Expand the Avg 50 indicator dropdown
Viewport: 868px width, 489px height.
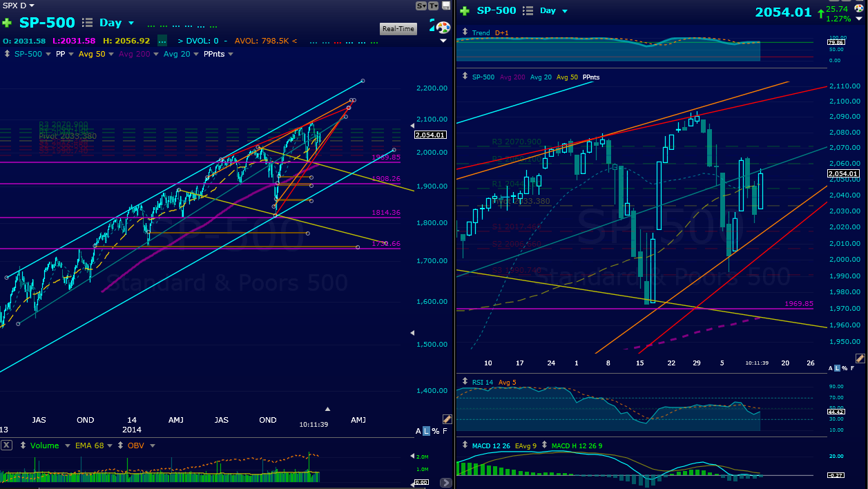(x=111, y=54)
